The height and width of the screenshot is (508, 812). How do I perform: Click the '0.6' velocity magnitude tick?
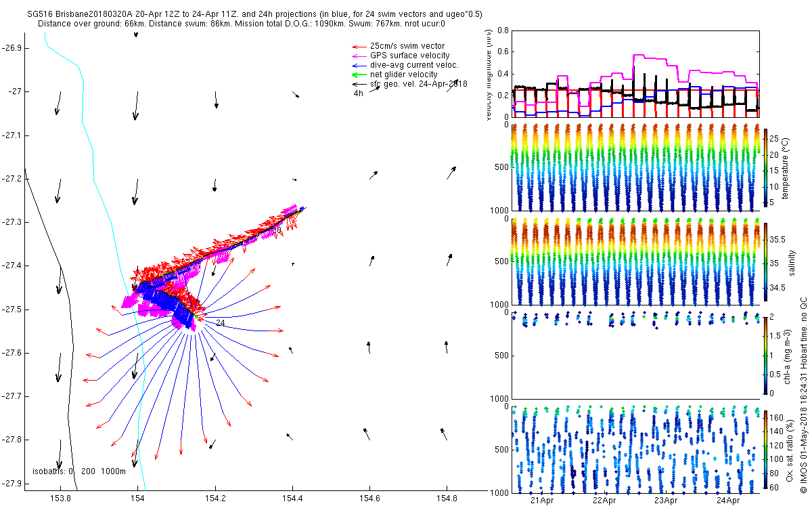502,51
